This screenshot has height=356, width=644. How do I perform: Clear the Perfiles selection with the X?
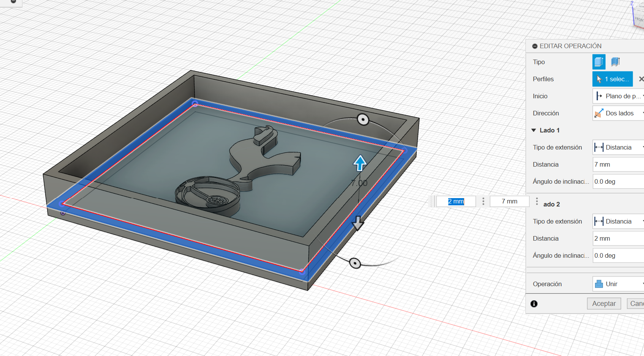point(641,79)
